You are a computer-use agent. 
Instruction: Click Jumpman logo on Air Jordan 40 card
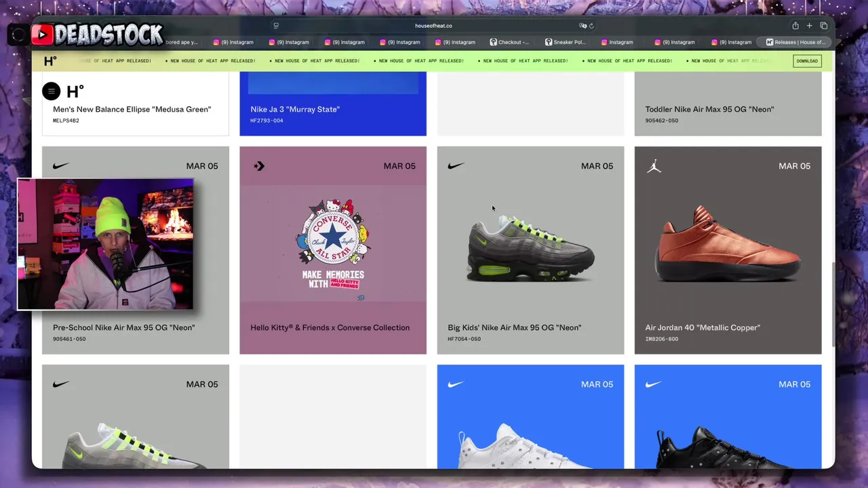[x=654, y=166]
